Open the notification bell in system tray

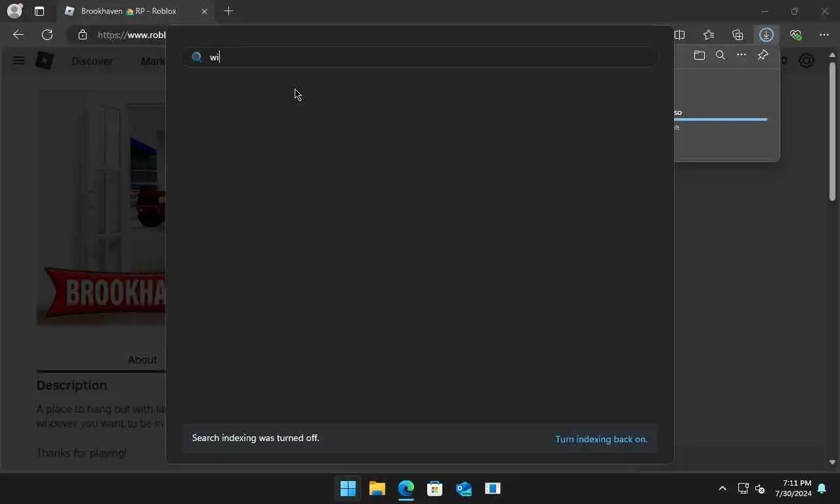point(822,488)
